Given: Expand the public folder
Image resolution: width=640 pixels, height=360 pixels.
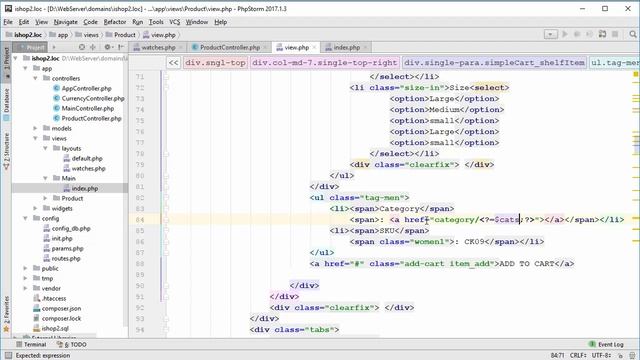Looking at the screenshot, I should pyautogui.click(x=25, y=268).
